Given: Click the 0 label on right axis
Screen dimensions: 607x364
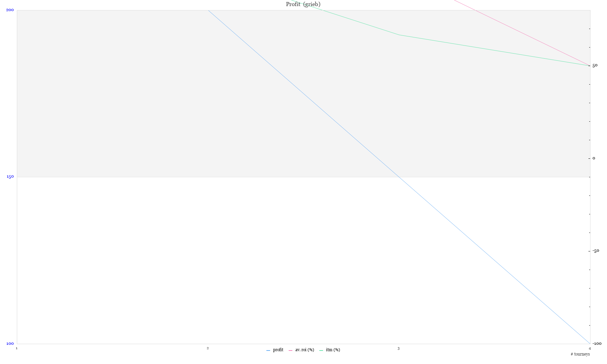Looking at the screenshot, I should (x=594, y=158).
